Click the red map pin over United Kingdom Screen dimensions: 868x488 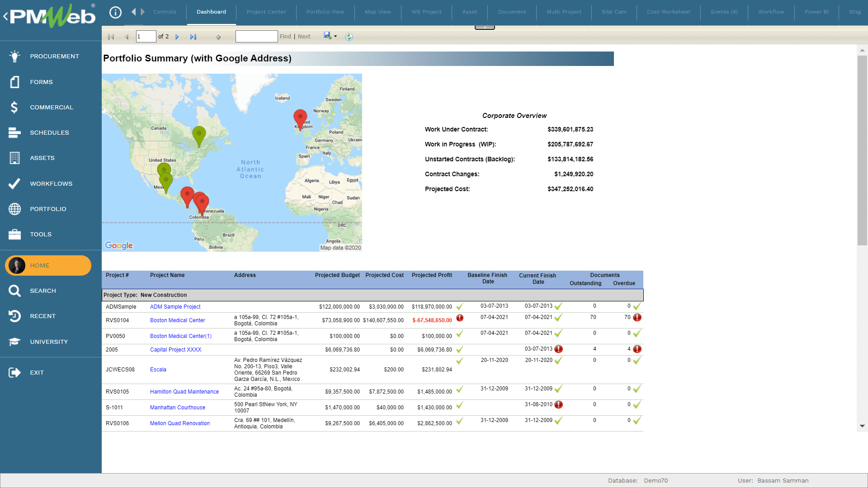click(300, 119)
